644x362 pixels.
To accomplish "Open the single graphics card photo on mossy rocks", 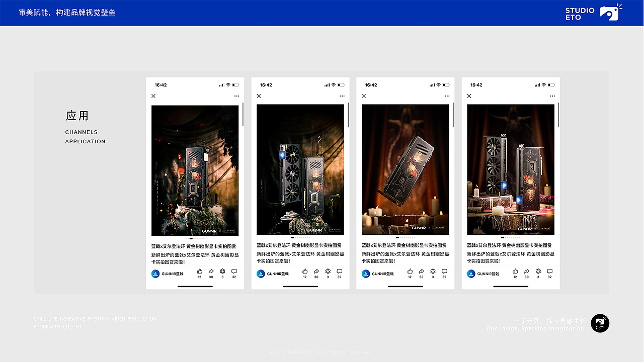I will 195,170.
